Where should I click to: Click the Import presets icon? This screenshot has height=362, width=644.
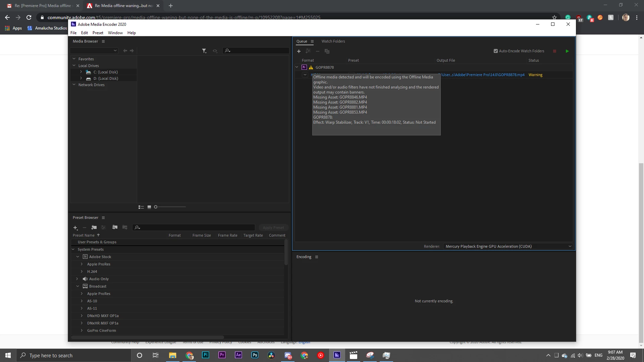pyautogui.click(x=115, y=228)
